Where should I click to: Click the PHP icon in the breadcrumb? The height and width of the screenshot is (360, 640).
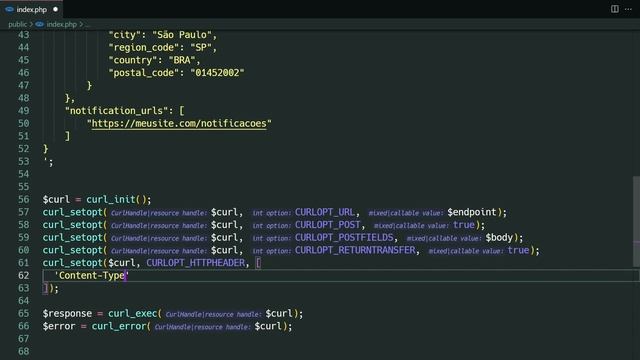coord(40,24)
